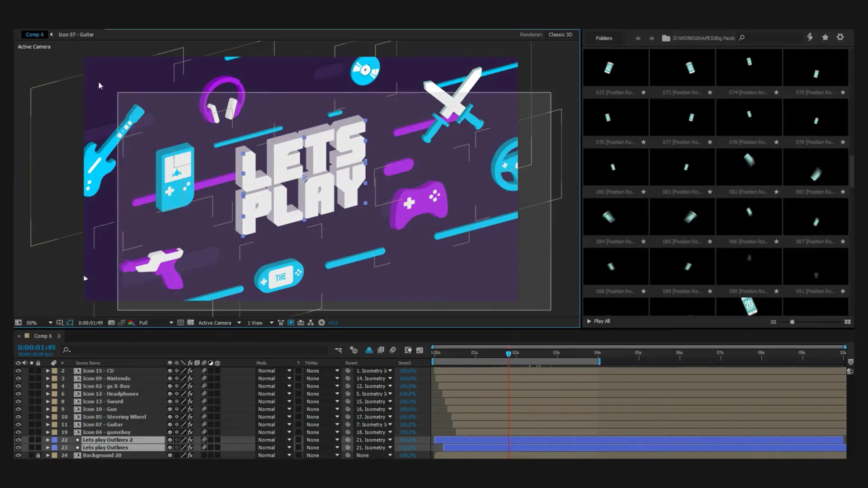Hide the Icon 15 - CD layer
Image resolution: width=868 pixels, height=488 pixels.
(x=18, y=371)
